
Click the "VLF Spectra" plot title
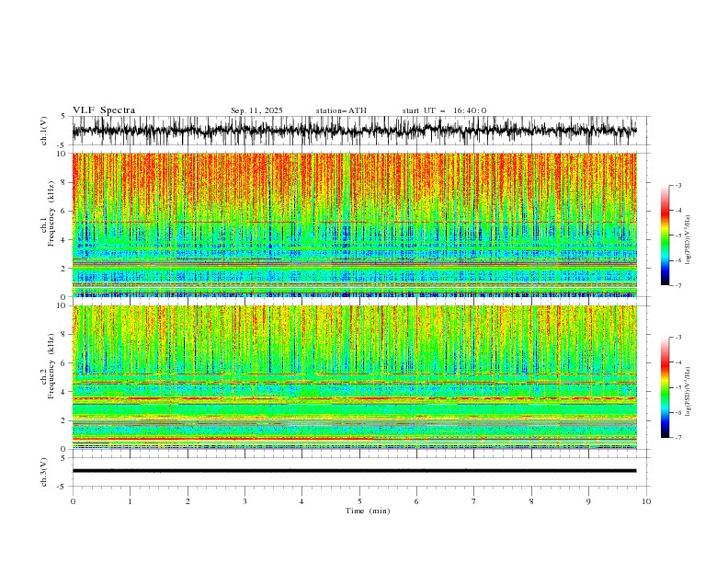pyautogui.click(x=104, y=110)
